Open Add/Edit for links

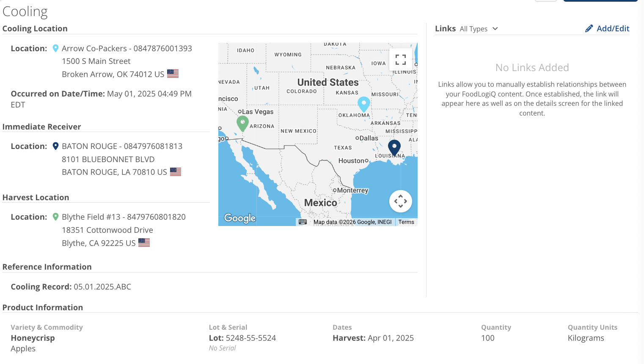(607, 29)
